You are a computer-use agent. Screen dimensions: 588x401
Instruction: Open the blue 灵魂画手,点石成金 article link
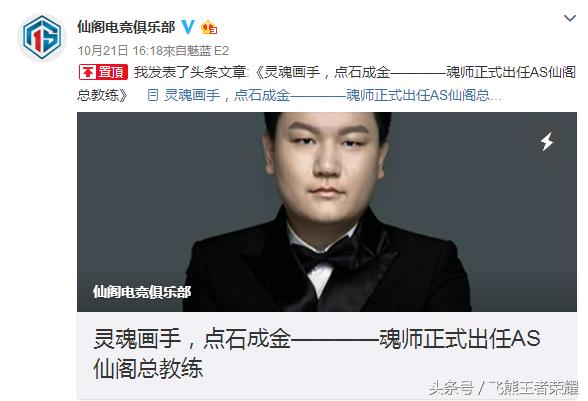333,95
